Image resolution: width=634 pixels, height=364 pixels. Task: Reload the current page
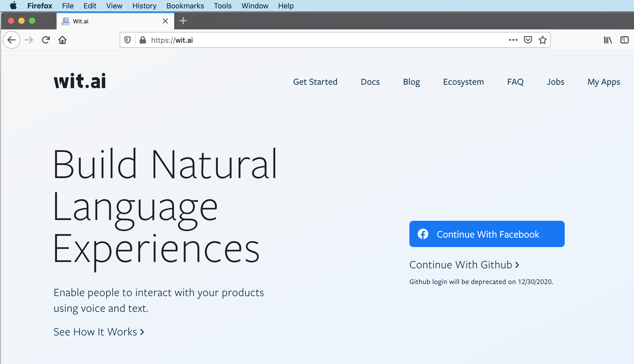tap(46, 40)
